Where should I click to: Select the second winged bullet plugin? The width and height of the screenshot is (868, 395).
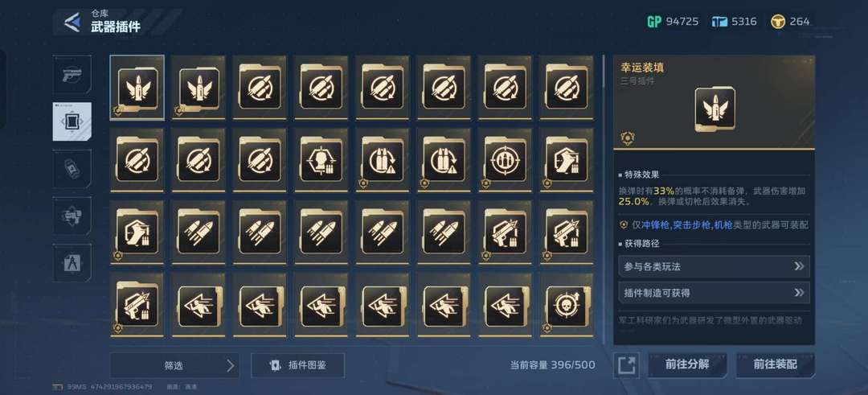click(199, 88)
